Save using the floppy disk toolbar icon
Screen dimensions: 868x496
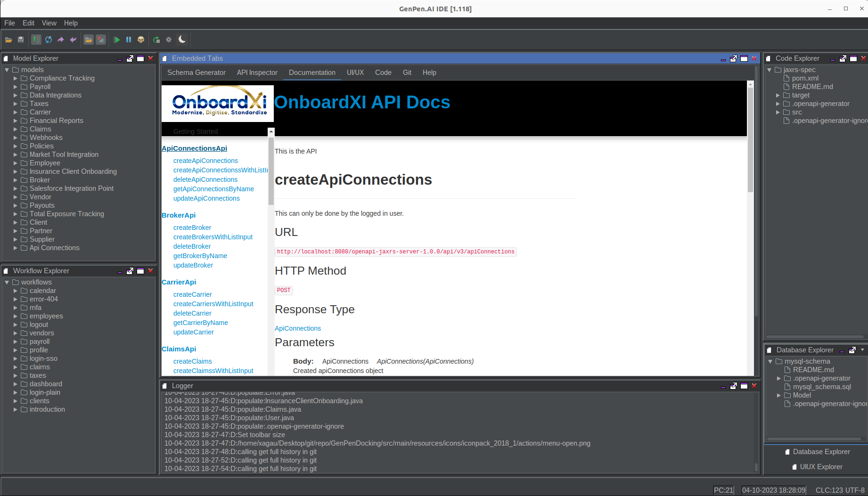21,40
